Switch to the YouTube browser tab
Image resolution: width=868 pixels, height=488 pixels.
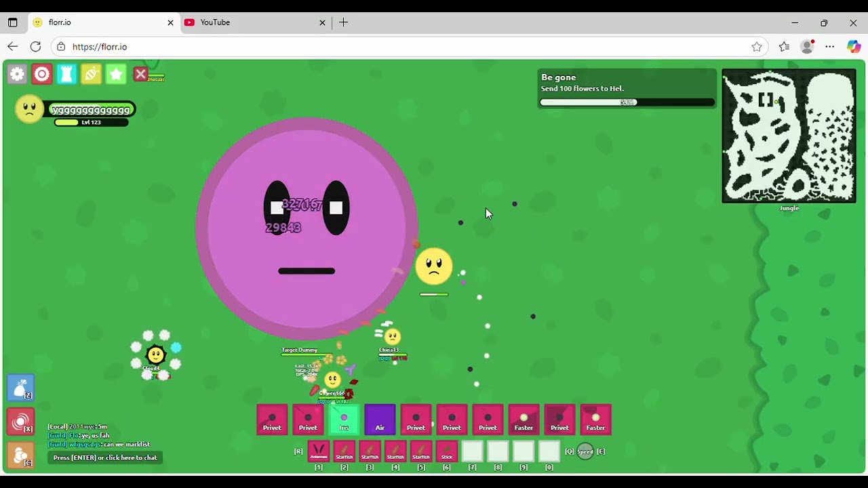[x=256, y=22]
